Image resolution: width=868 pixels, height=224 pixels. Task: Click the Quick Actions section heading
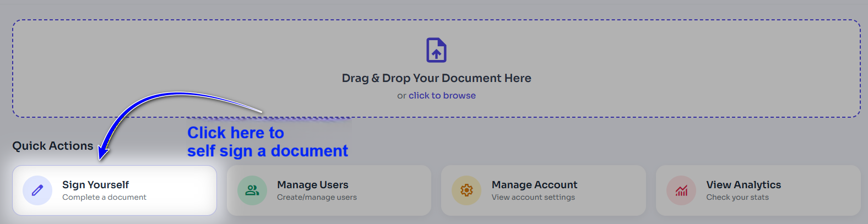[53, 146]
